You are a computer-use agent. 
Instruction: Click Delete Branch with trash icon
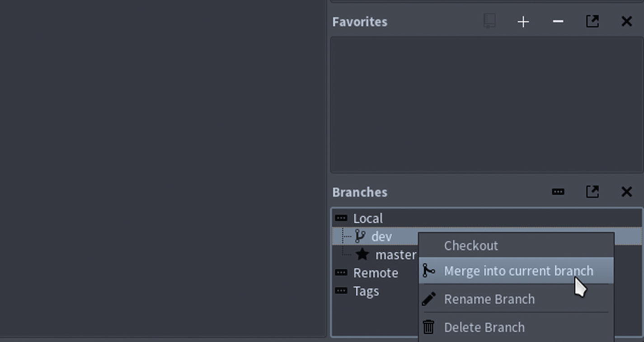484,327
